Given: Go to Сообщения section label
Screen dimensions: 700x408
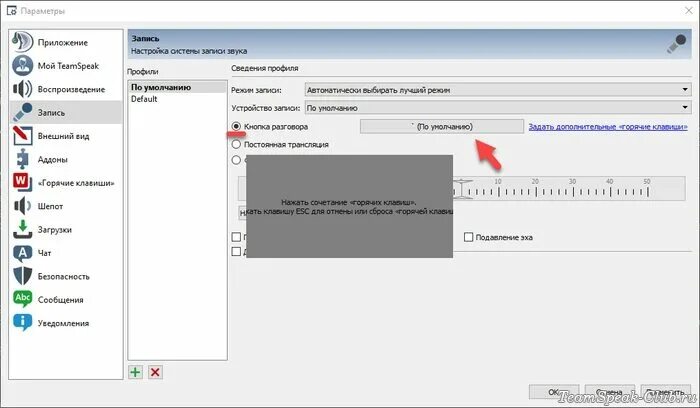Looking at the screenshot, I should tap(60, 300).
